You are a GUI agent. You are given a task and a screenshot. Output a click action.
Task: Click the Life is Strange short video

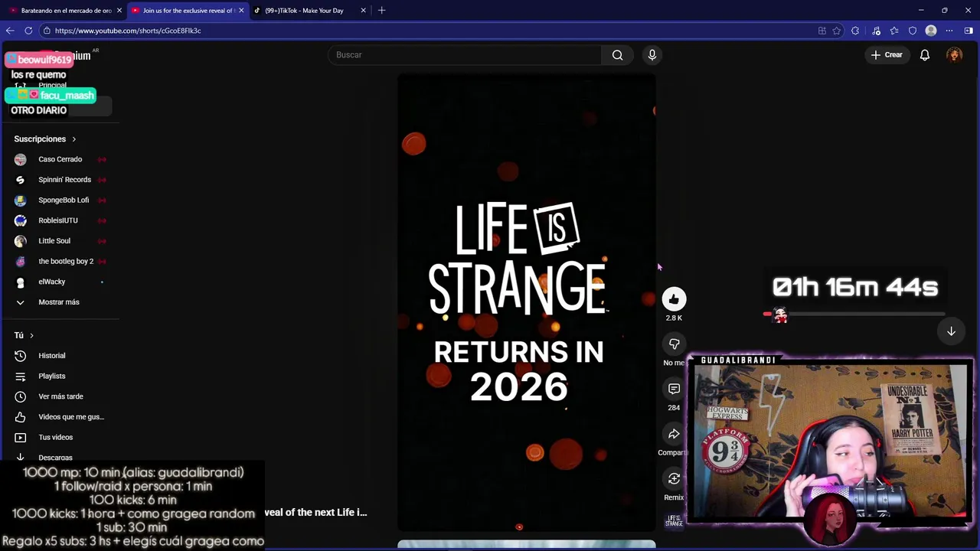527,302
